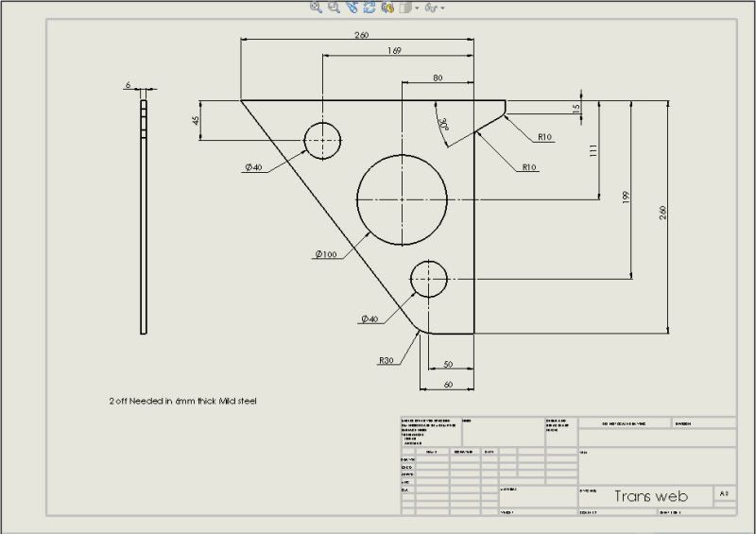Select the 45 vertical dimension on left

(196, 121)
